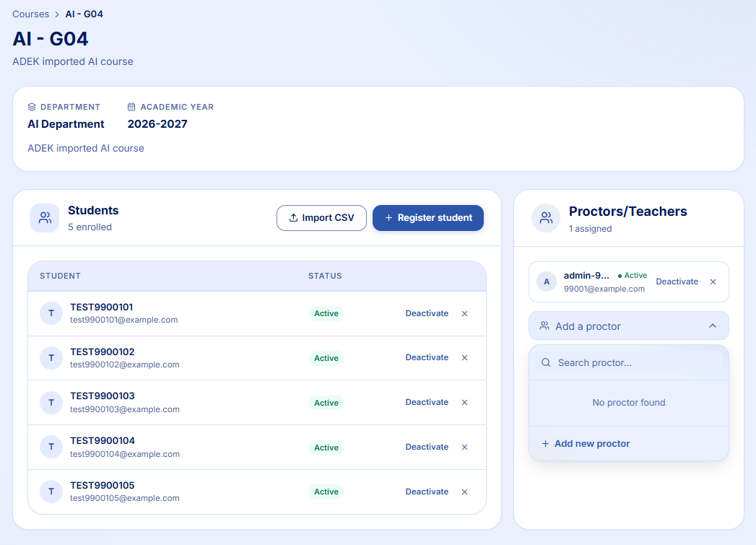Focus the Search proctor field
This screenshot has height=545, width=756.
click(629, 363)
